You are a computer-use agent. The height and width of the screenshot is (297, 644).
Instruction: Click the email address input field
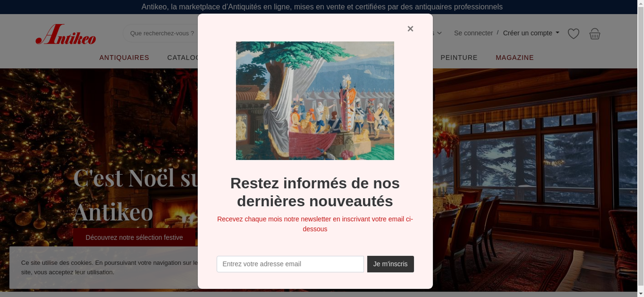290,264
